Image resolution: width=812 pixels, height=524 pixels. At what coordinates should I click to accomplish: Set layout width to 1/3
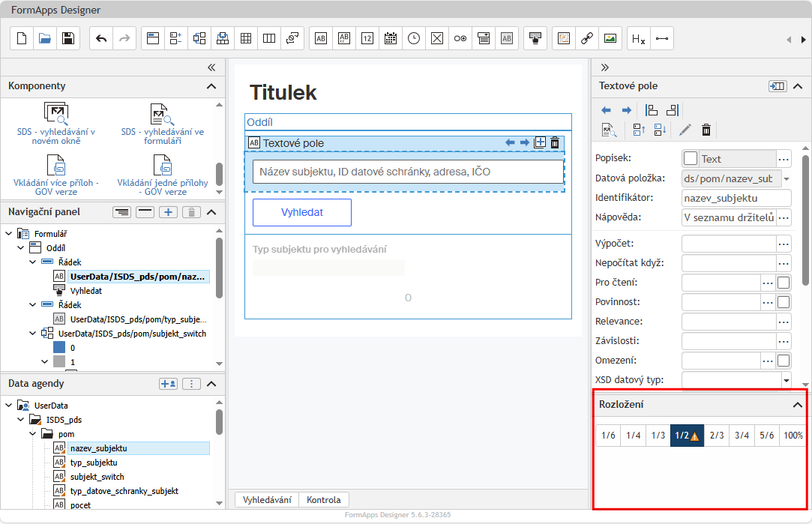point(658,436)
